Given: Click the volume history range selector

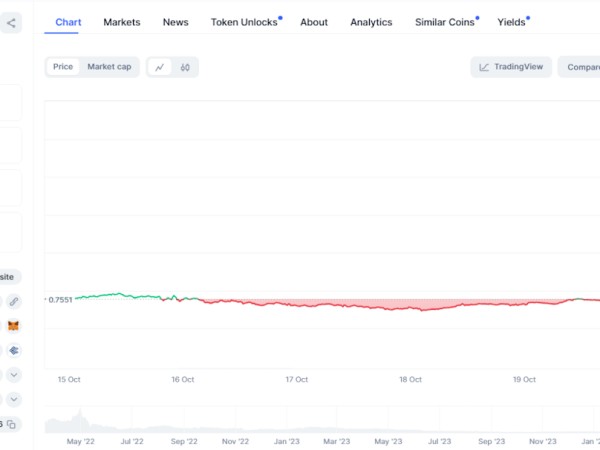Looking at the screenshot, I should (322, 420).
